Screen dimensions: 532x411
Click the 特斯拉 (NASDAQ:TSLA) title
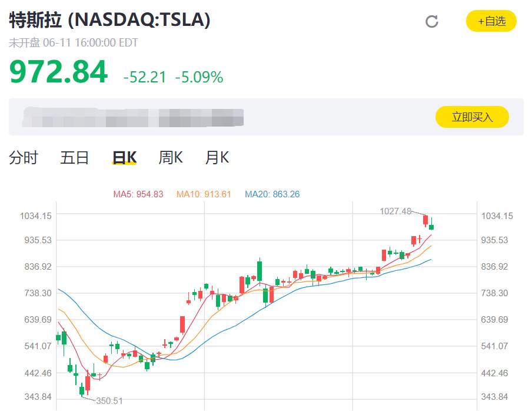[109, 19]
